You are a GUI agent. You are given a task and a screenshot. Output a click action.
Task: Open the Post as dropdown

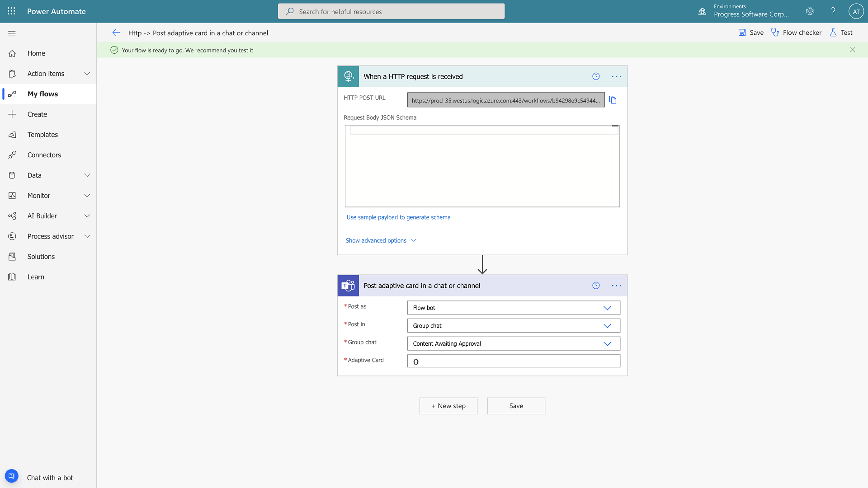point(513,308)
